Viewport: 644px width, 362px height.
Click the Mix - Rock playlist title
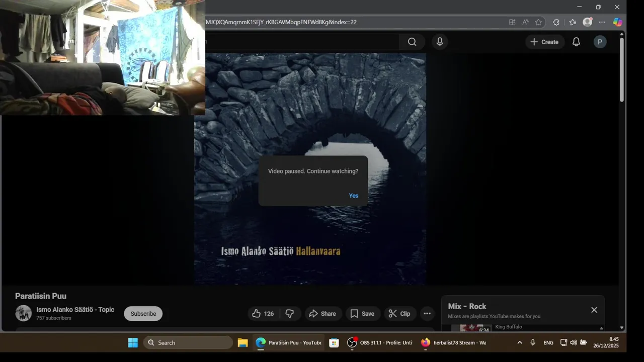click(467, 306)
